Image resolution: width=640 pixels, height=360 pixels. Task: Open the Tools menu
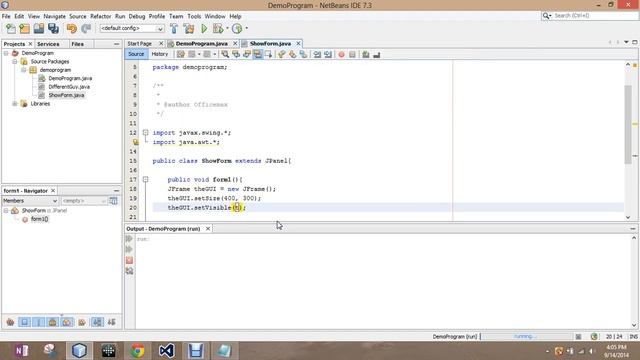[x=194, y=16]
